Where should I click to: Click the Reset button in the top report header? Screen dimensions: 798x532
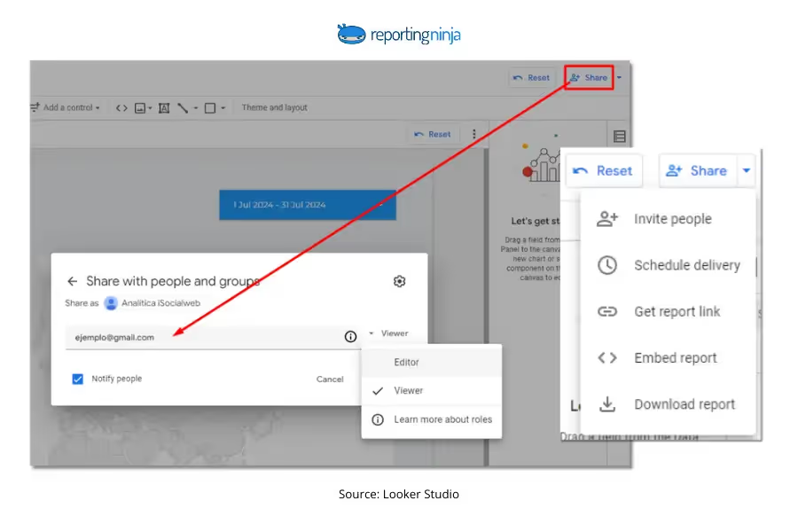coord(531,77)
